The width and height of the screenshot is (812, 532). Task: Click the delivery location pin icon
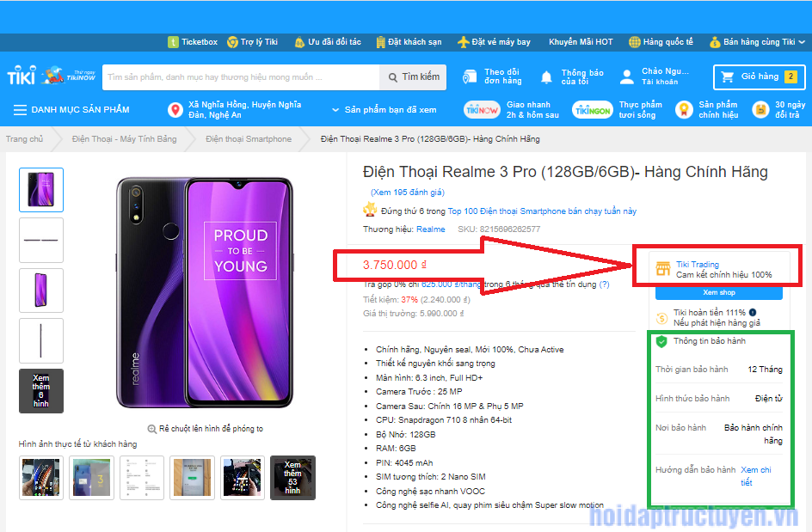(175, 110)
